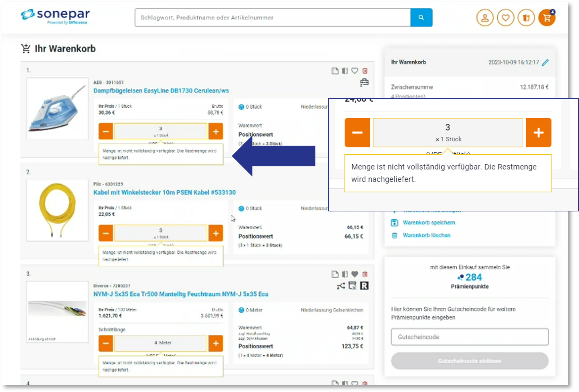Decrease NYM-J cable length with minus button

[106, 344]
